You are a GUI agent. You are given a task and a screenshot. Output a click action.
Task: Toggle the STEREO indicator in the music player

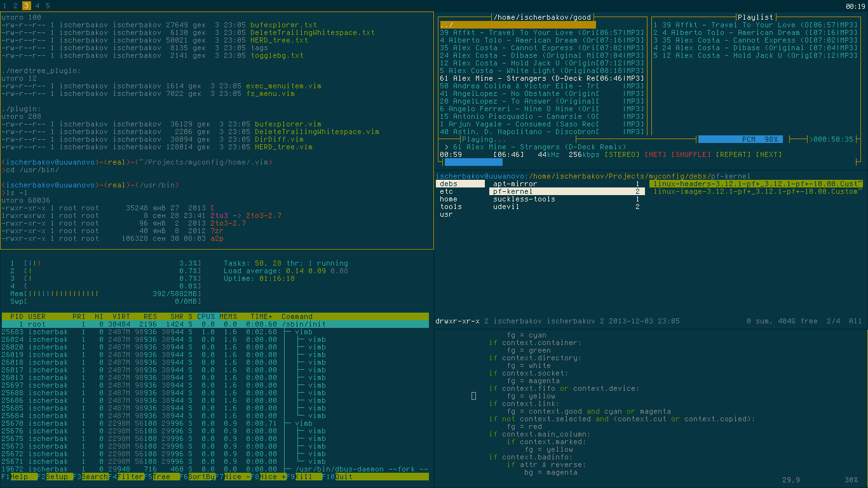(621, 154)
